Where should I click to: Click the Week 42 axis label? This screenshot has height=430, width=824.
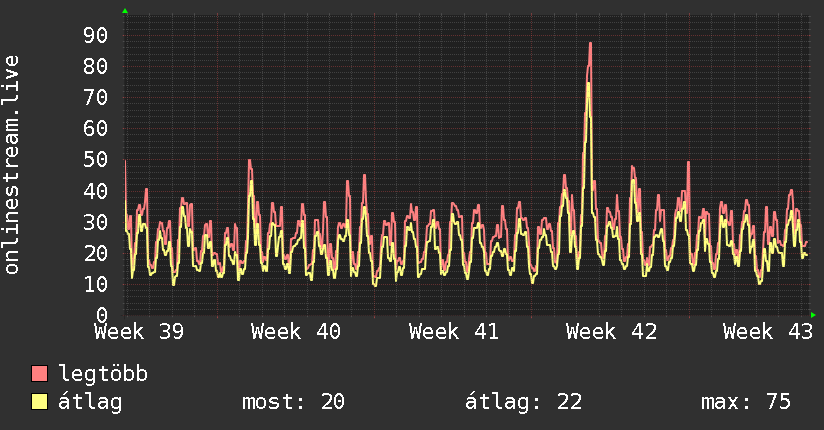tap(611, 332)
